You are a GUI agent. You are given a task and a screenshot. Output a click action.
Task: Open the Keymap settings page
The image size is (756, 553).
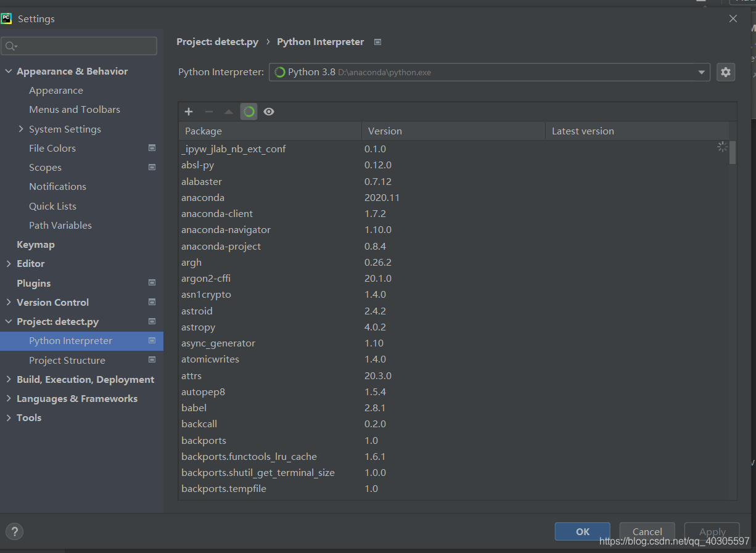(36, 245)
